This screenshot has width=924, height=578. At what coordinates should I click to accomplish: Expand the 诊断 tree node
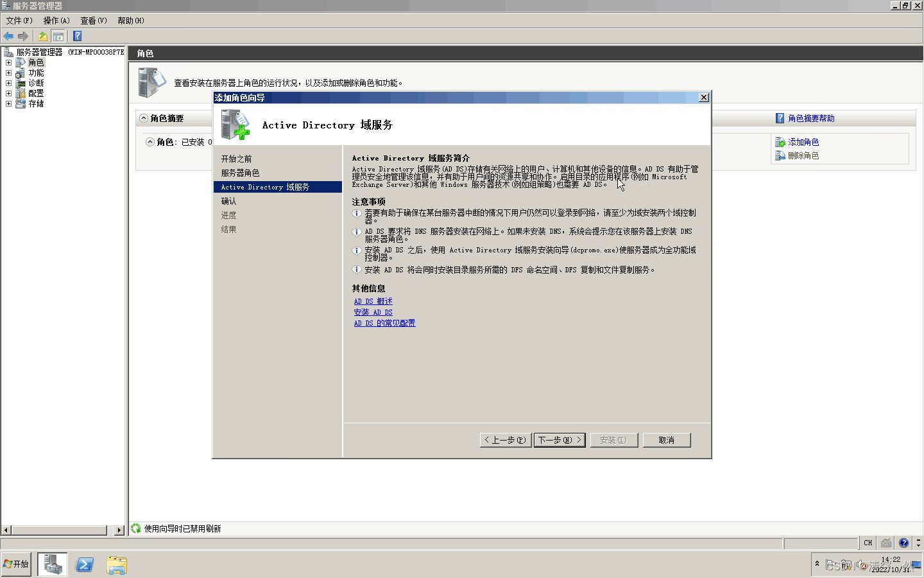[x=8, y=83]
